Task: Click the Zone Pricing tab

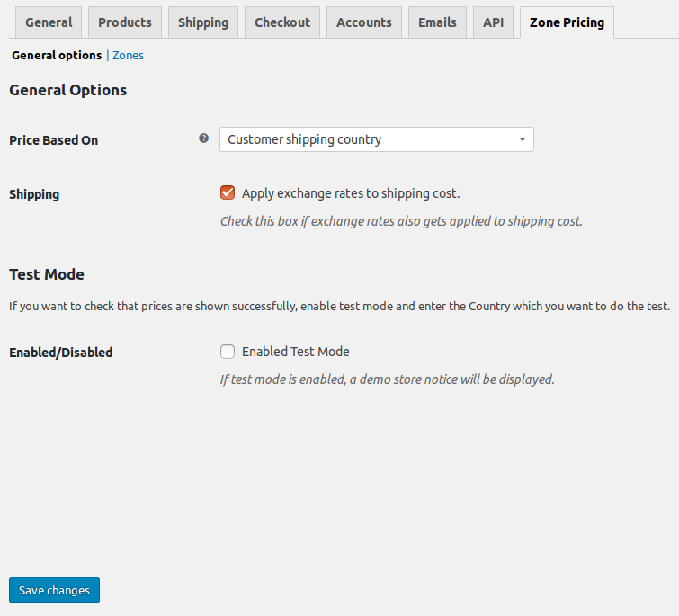Action: click(x=567, y=22)
